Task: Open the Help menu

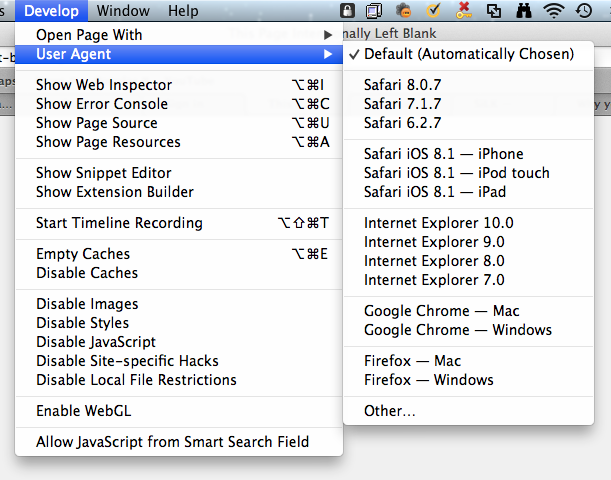Action: pyautogui.click(x=183, y=11)
